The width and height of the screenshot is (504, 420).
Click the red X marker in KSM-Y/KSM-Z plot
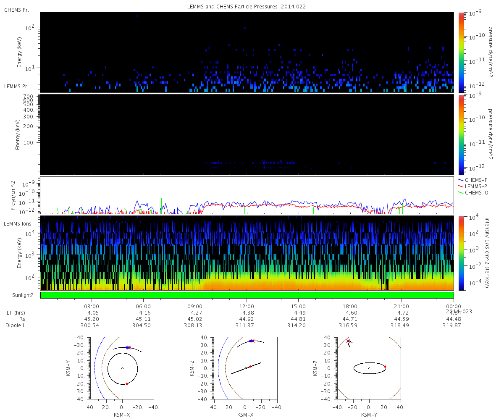tap(348, 341)
